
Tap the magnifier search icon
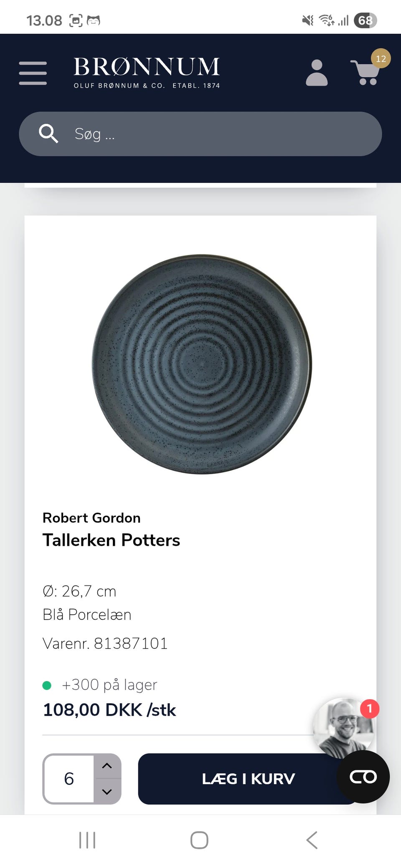pyautogui.click(x=48, y=134)
